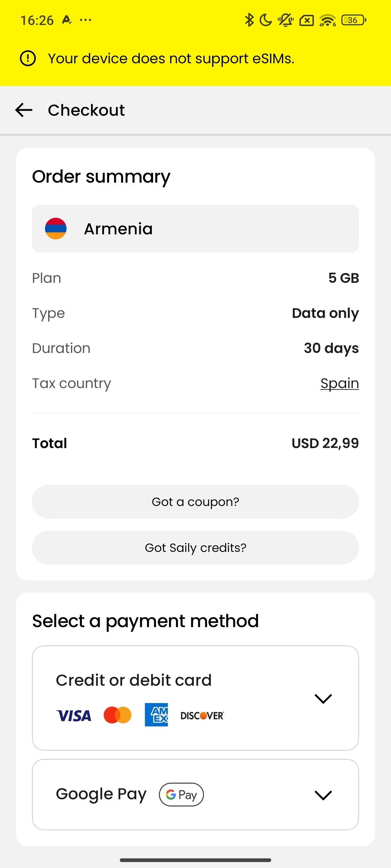Tap the Wi-Fi status bar icon

click(x=328, y=20)
